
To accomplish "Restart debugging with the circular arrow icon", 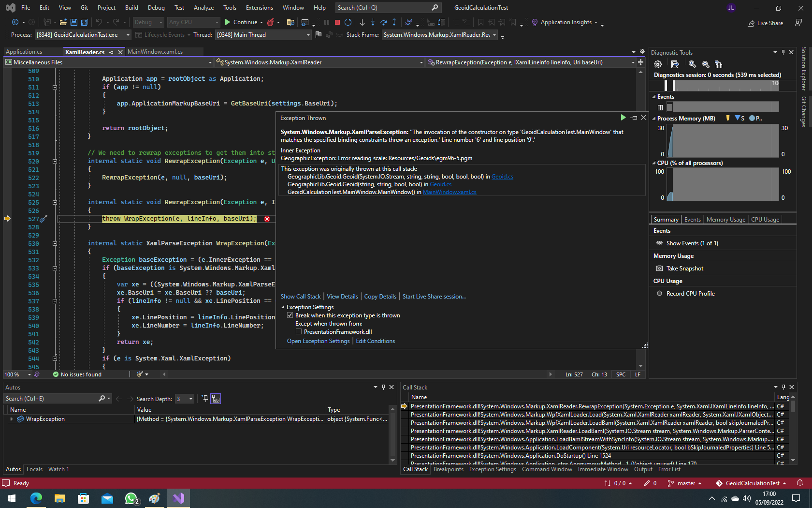I will coord(348,22).
